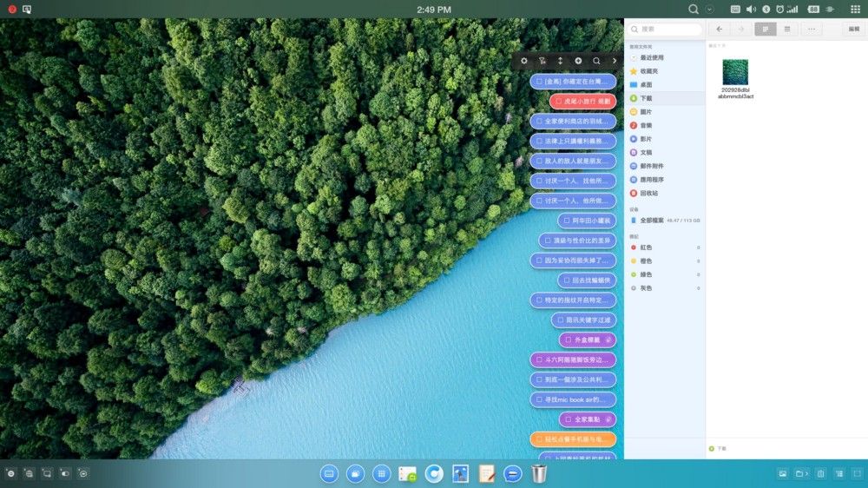868x488 pixels.
Task: Open the app grid icon in top-right corner
Action: (855, 9)
